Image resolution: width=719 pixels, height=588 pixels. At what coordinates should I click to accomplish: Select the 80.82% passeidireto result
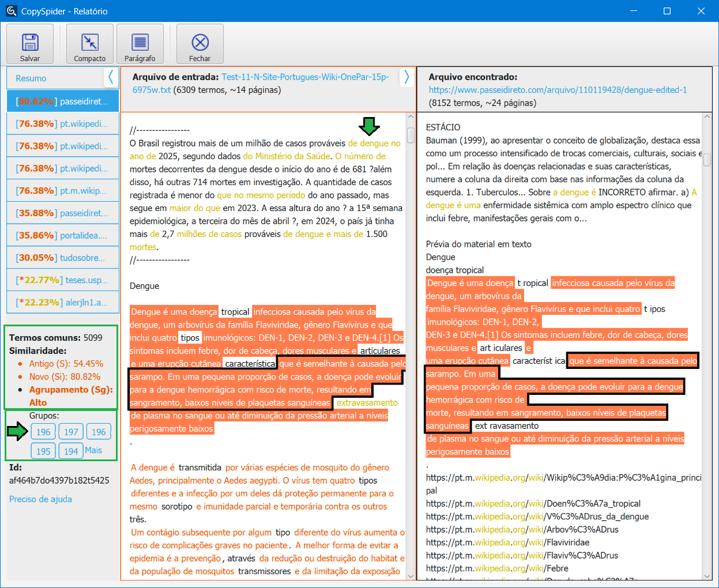click(62, 101)
